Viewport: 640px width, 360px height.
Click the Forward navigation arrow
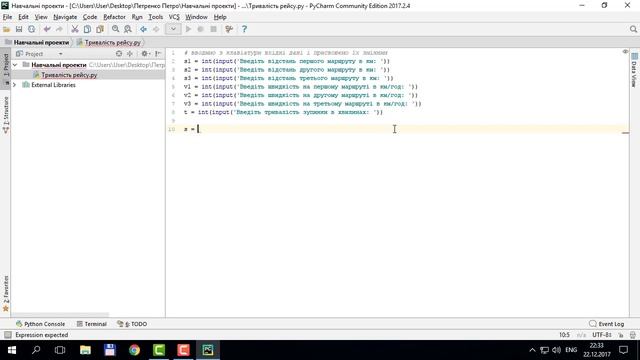tap(156, 29)
